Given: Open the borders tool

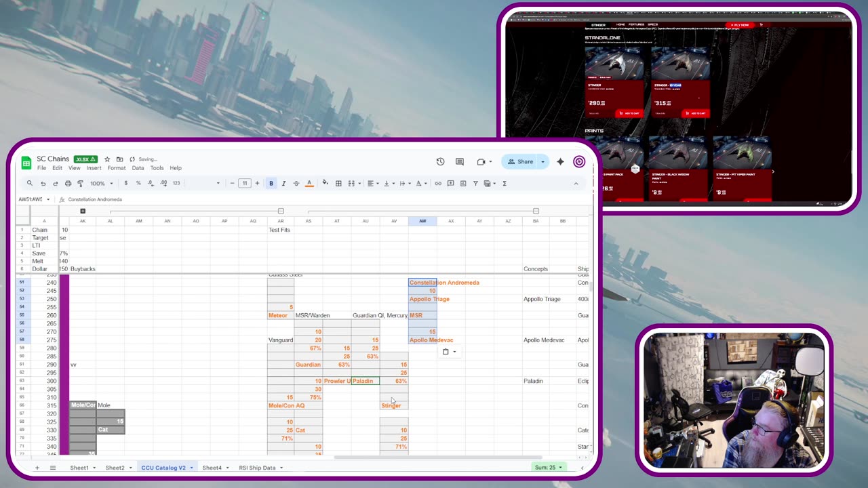Looking at the screenshot, I should click(x=338, y=183).
